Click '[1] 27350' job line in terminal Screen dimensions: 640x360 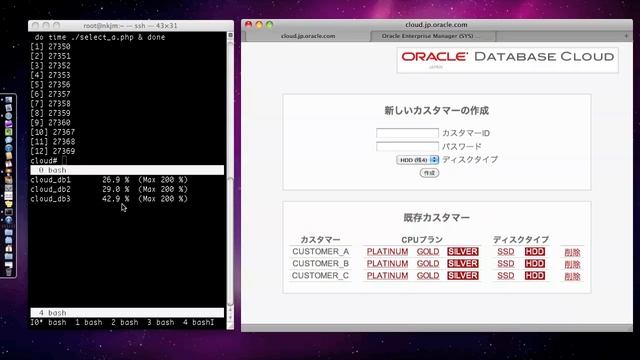tap(50, 47)
